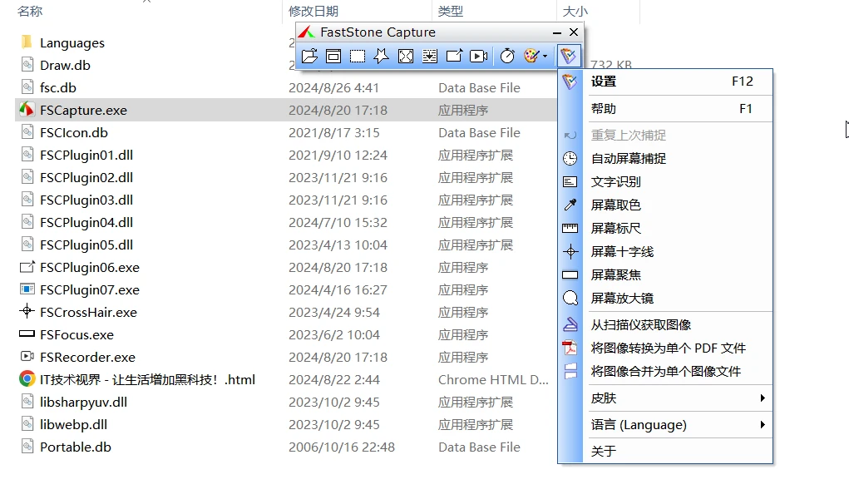The width and height of the screenshot is (849, 504).
Task: Choose 将图像合并为单个图像文件
Action: pos(678,372)
